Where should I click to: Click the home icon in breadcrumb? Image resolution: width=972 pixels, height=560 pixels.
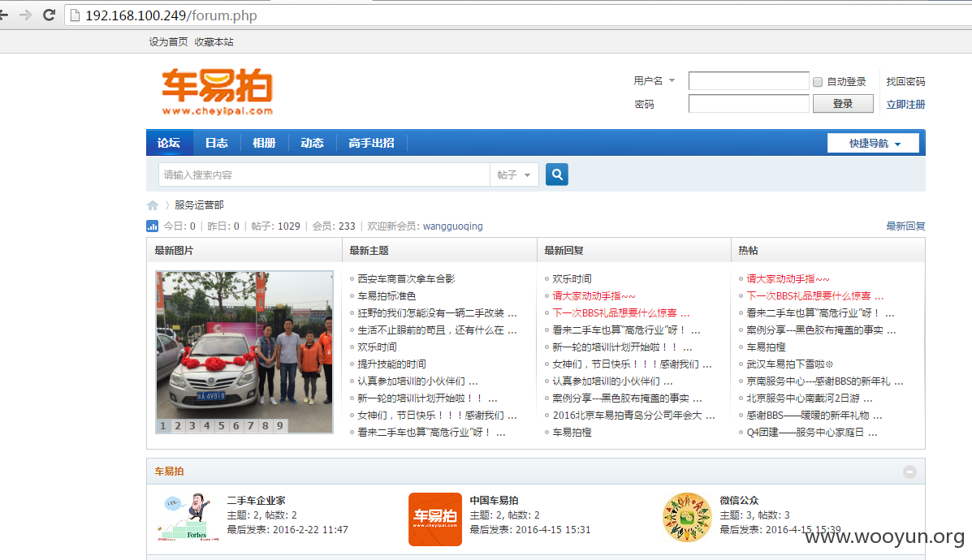pyautogui.click(x=153, y=205)
